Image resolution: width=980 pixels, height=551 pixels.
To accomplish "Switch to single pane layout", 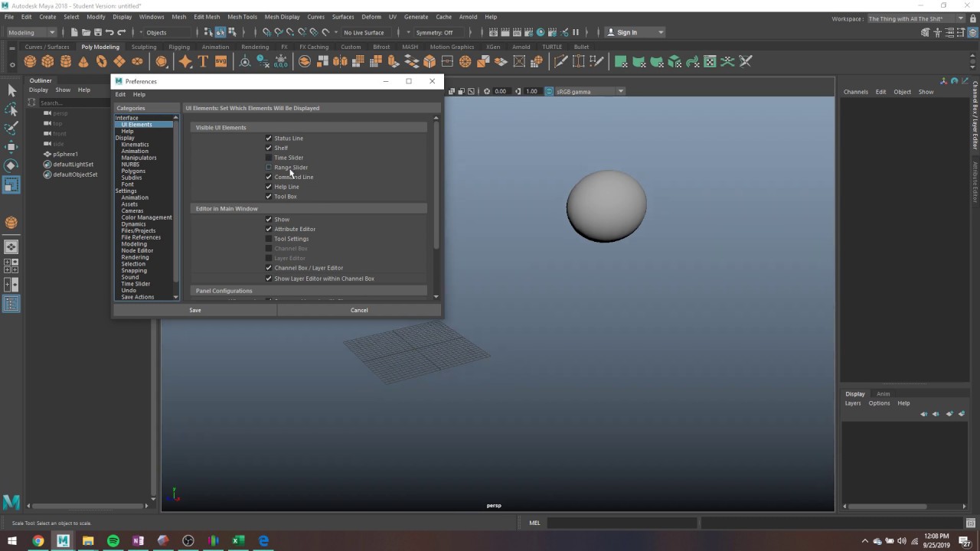I will click(x=11, y=247).
